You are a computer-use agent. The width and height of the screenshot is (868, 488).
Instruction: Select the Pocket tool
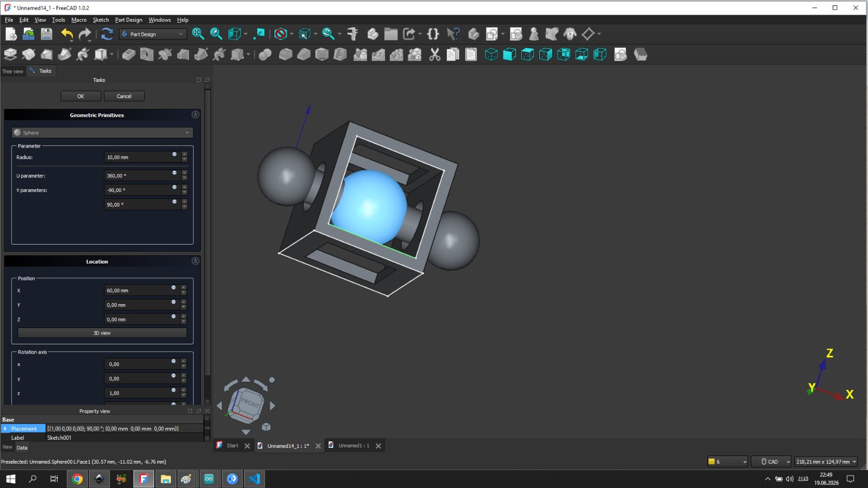coord(129,54)
